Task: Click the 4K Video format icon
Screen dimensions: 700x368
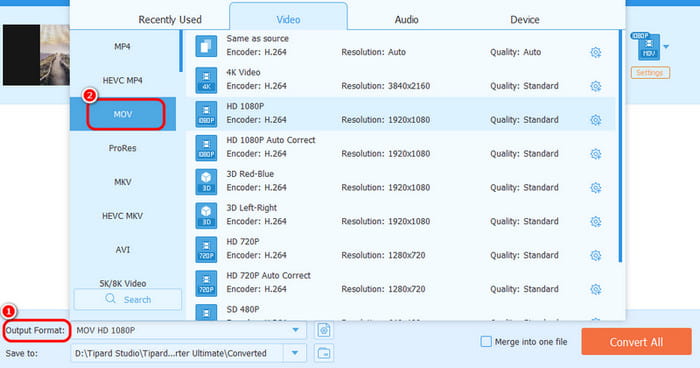Action: pos(206,80)
